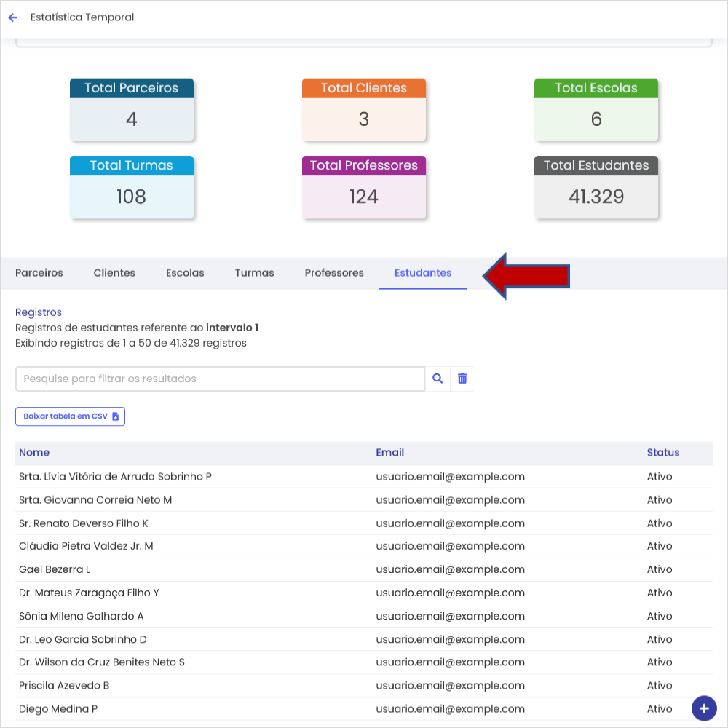Select the Escolas tab
The image size is (728, 728).
[185, 273]
